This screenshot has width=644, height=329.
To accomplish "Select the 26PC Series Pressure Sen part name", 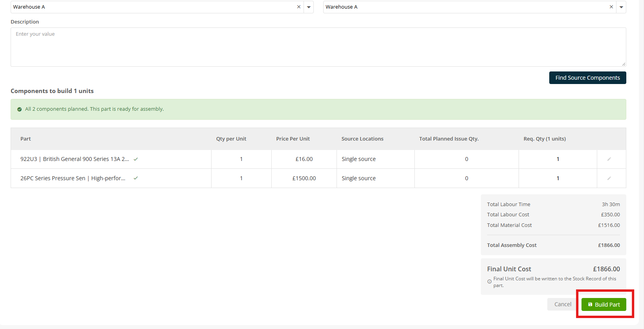I will [73, 178].
